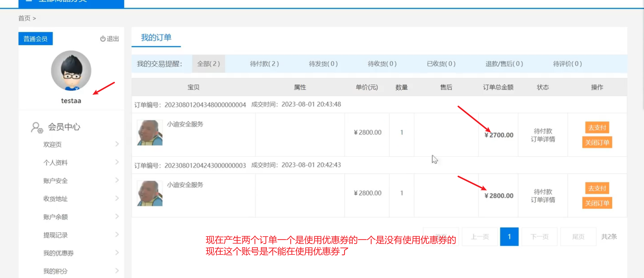Open 订单详情 link of the first order

pos(543,139)
